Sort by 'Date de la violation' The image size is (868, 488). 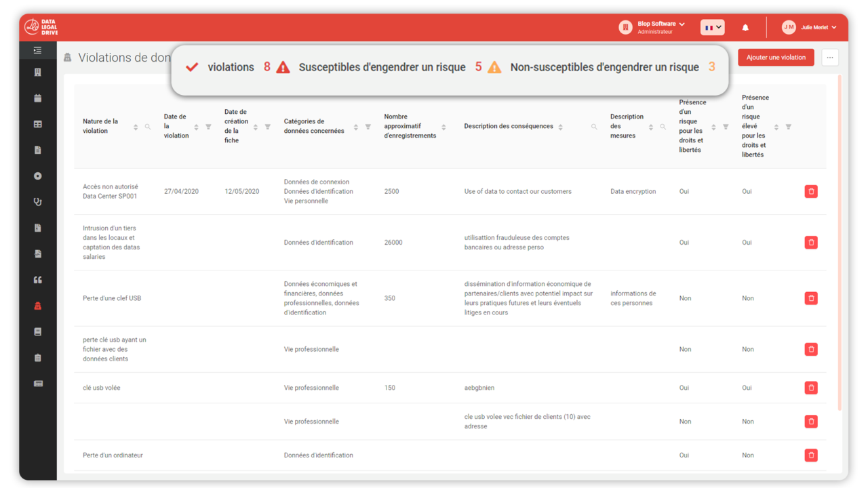[x=197, y=127]
